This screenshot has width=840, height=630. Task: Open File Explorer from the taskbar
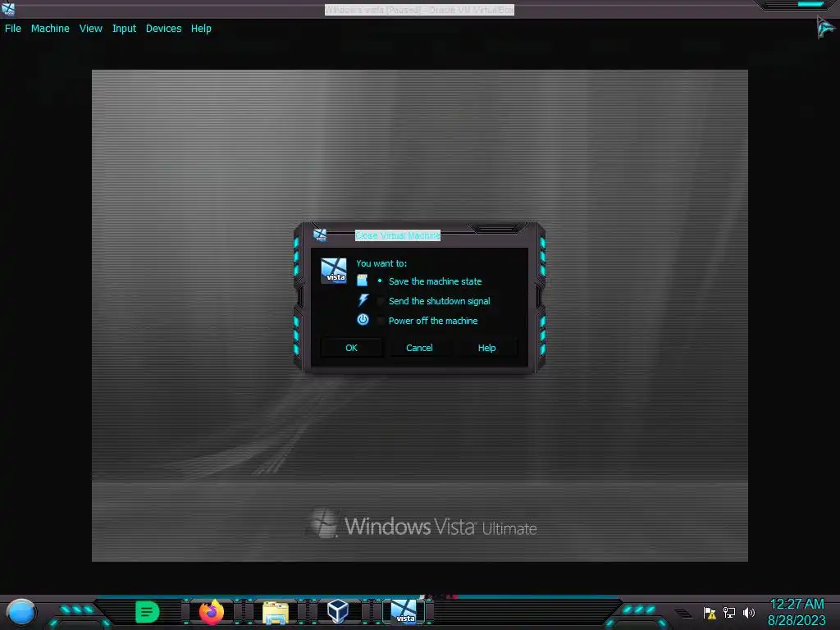click(276, 613)
